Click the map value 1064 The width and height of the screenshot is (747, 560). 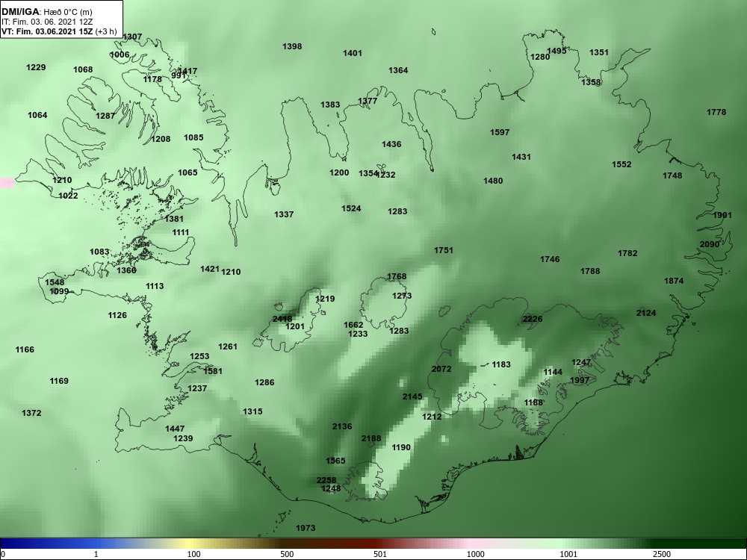[37, 115]
